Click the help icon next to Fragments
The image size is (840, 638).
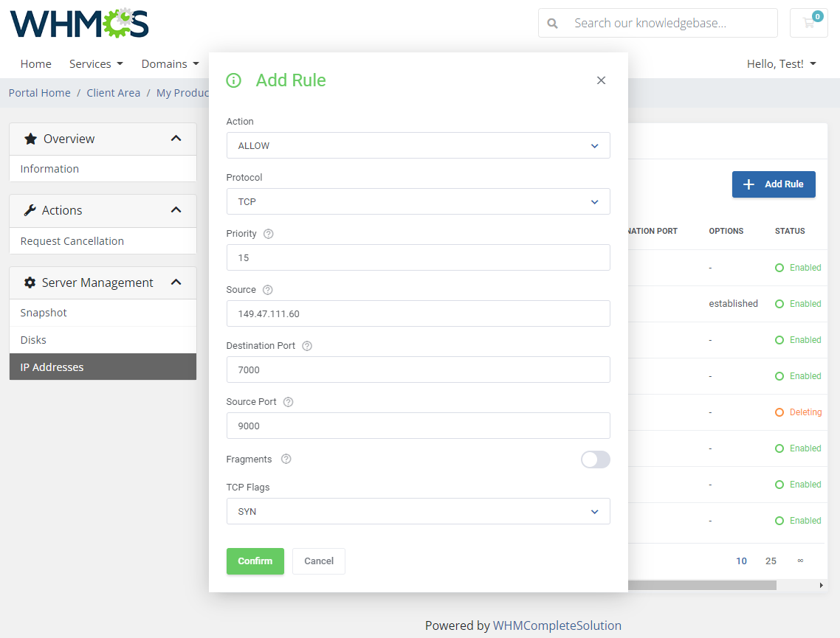pyautogui.click(x=286, y=459)
